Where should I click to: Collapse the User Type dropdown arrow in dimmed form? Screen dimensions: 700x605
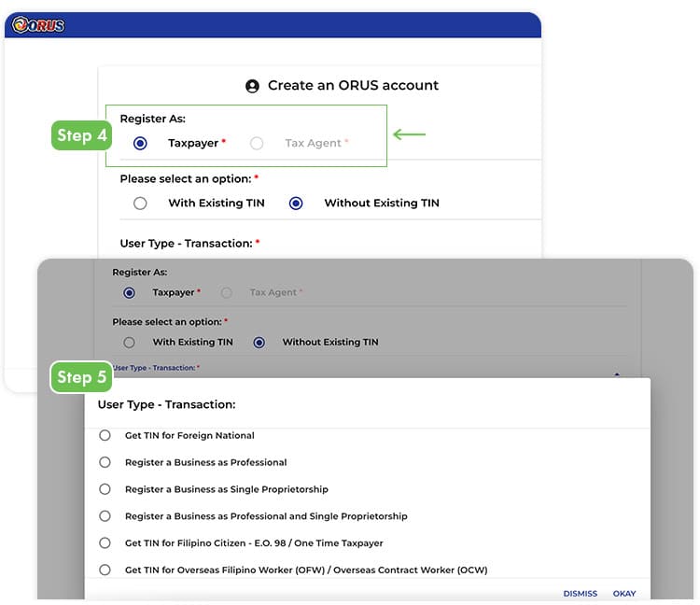coord(616,374)
